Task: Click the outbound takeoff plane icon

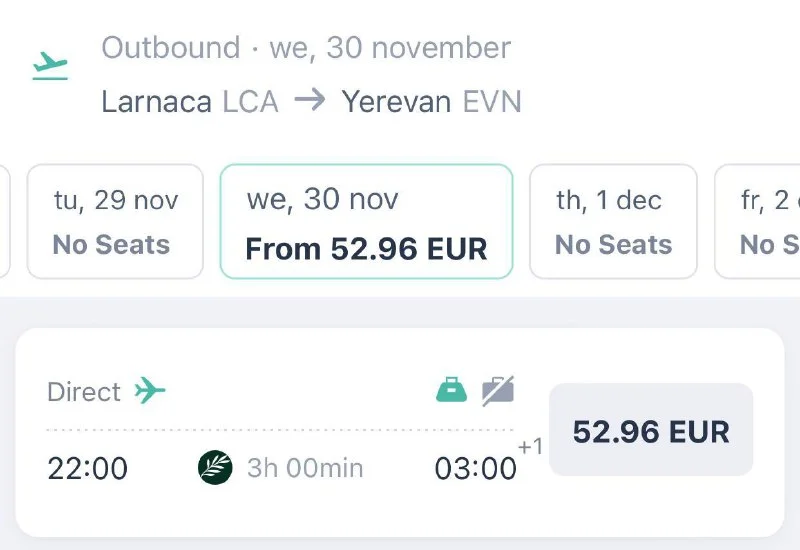Action: (x=49, y=66)
